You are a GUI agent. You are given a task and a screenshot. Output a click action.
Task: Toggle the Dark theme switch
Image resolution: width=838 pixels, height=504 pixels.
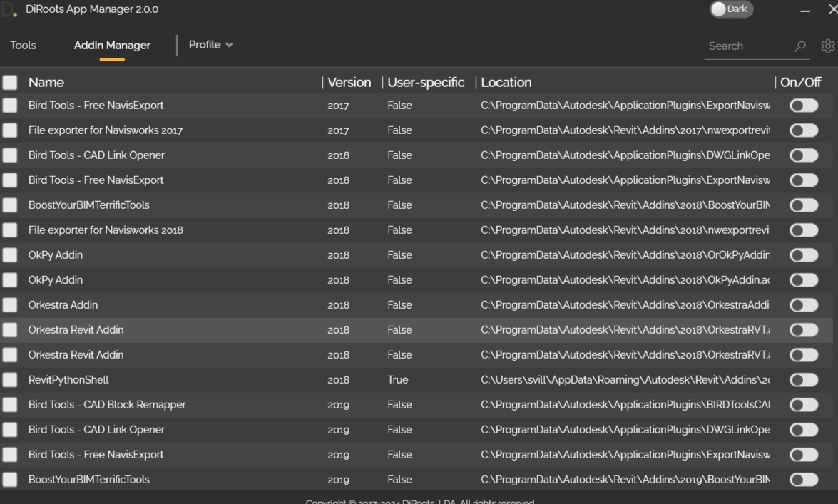point(731,9)
